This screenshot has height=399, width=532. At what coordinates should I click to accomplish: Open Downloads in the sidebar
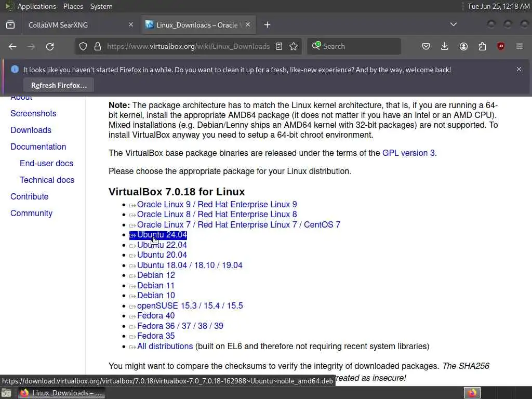point(31,130)
